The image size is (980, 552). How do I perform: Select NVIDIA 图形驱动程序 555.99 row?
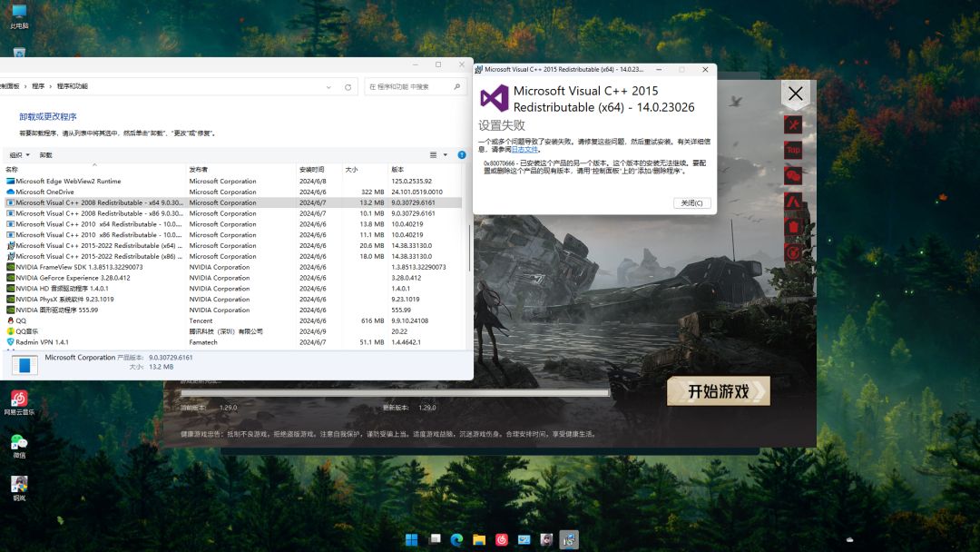[233, 310]
